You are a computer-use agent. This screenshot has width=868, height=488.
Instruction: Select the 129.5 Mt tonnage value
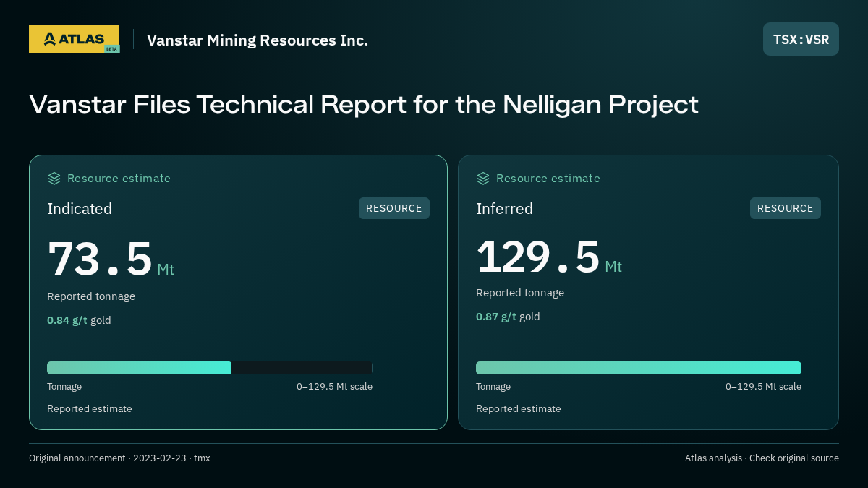[x=549, y=257]
